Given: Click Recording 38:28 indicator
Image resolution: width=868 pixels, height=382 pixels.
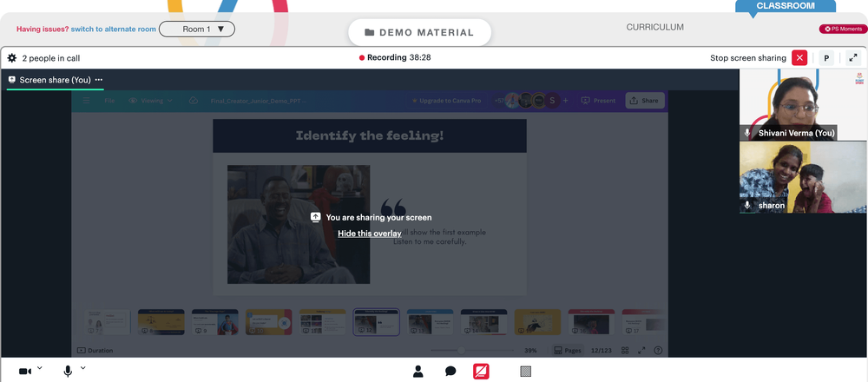Looking at the screenshot, I should coord(395,57).
